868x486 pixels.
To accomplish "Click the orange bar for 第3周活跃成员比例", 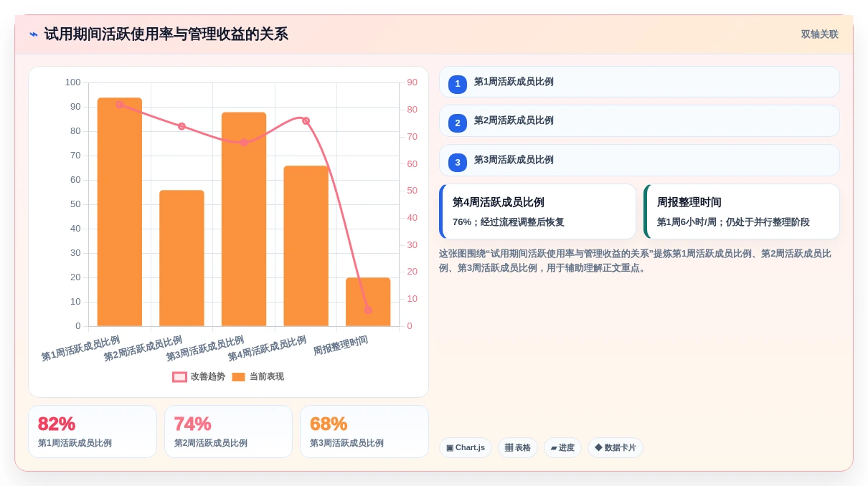I will (x=244, y=219).
